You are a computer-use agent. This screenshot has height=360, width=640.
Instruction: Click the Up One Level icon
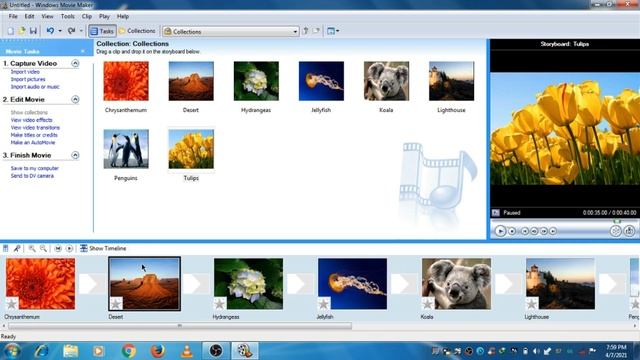(x=305, y=31)
